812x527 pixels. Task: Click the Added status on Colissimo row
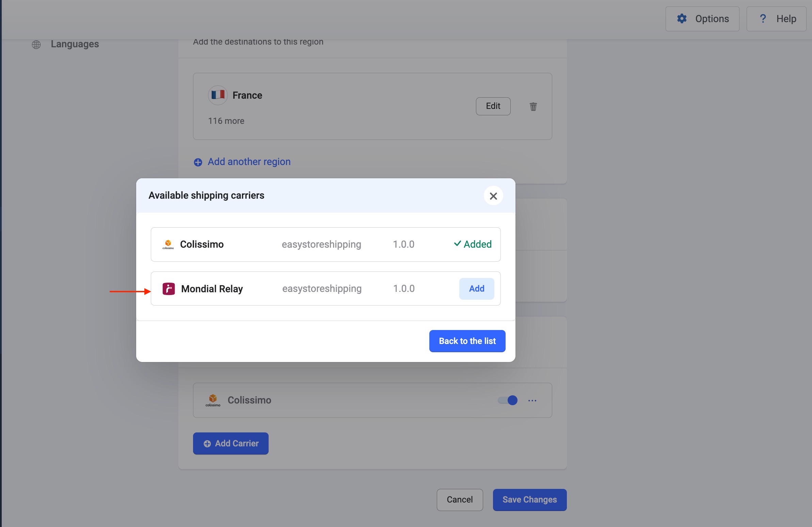point(473,244)
